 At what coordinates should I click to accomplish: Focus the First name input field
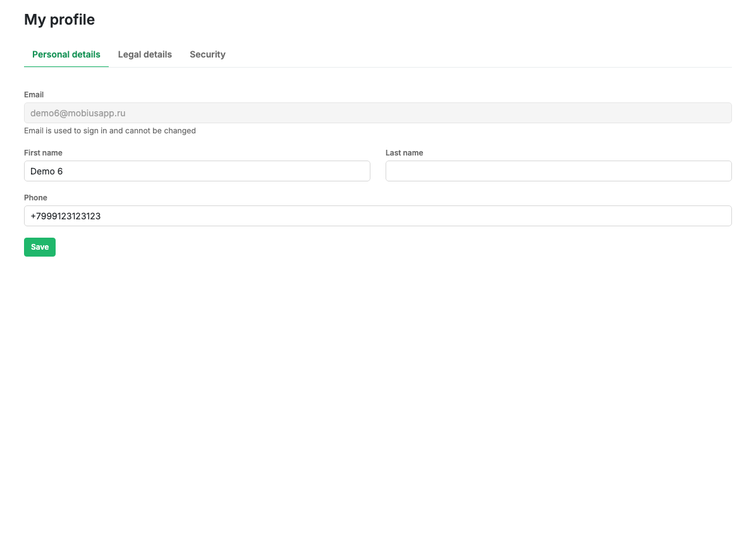(197, 171)
